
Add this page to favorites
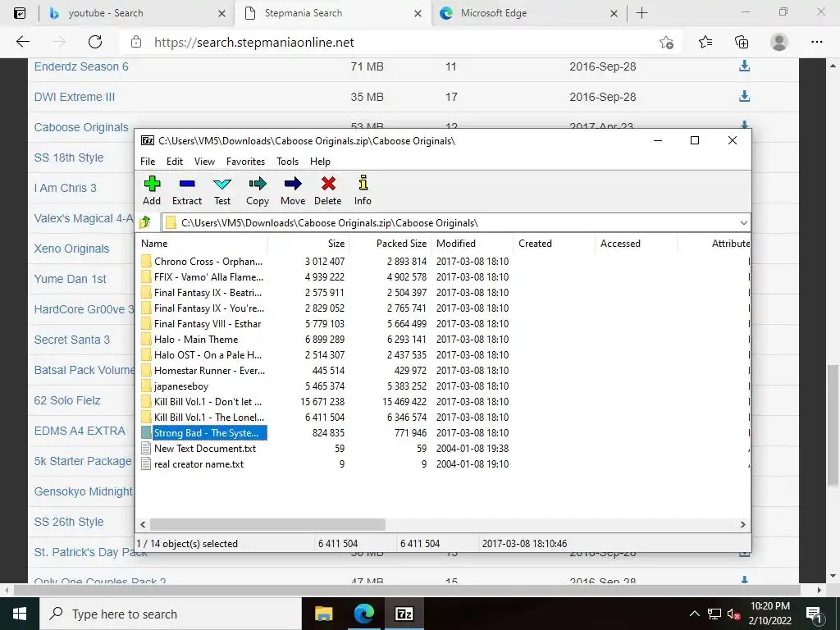(x=666, y=42)
